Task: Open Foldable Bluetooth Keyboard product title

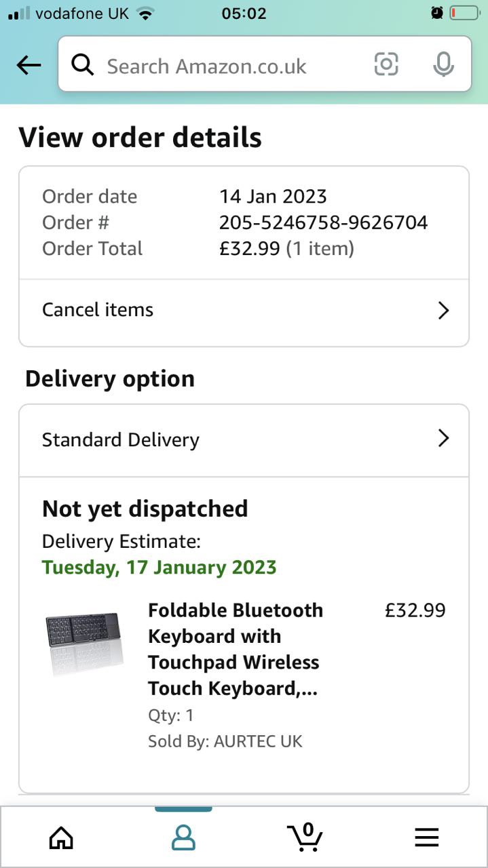Action: coord(235,649)
